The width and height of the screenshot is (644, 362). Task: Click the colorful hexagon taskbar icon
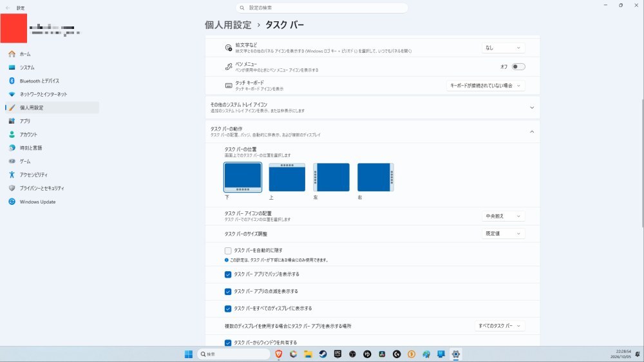point(293,354)
